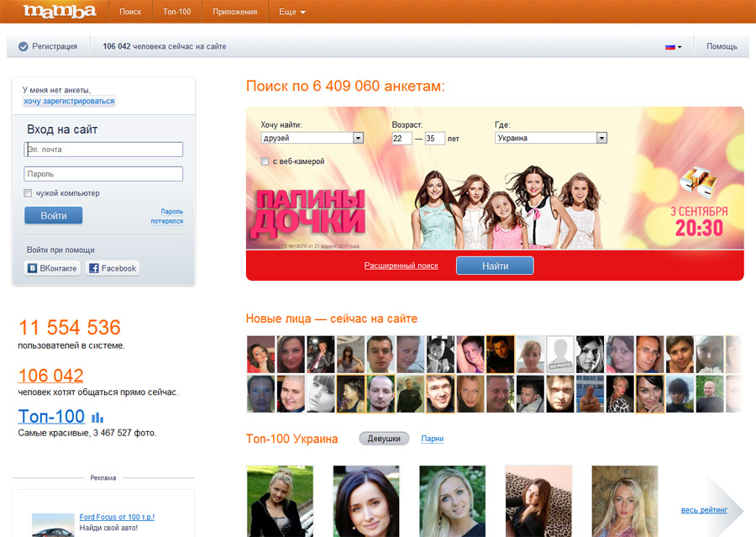756x537 pixels.
Task: Open the Russian flag language selector
Action: [673, 47]
